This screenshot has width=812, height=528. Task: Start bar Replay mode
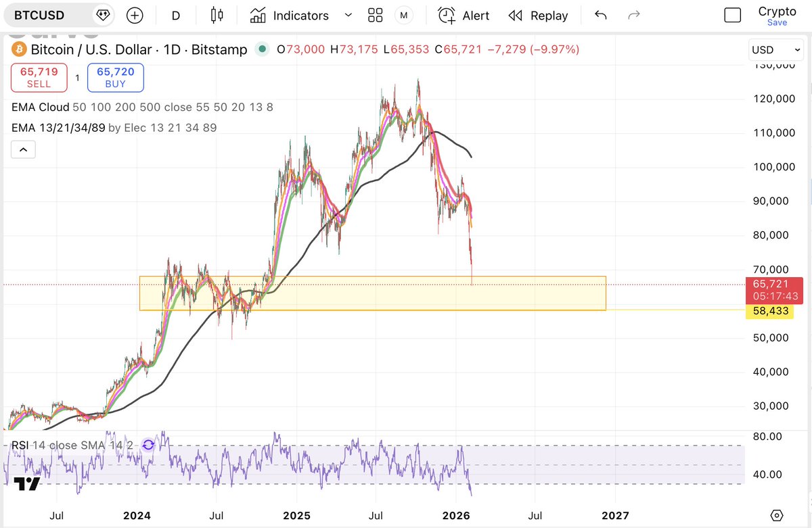pyautogui.click(x=539, y=15)
